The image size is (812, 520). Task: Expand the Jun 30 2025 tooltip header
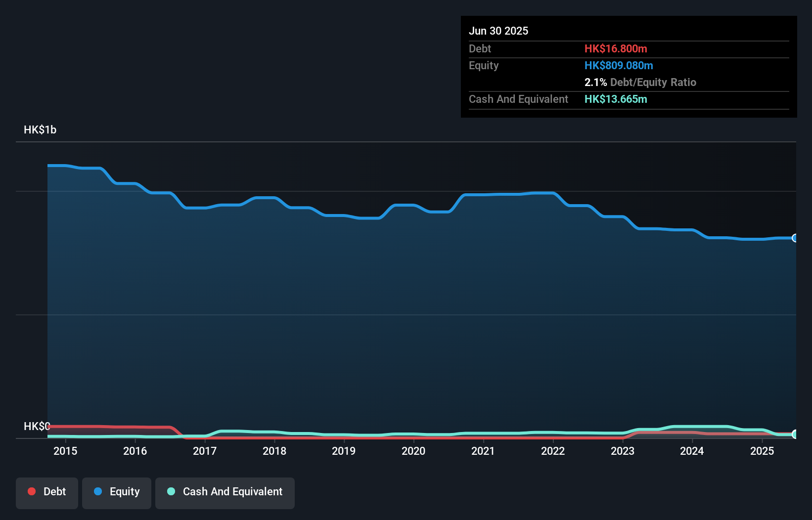click(498, 31)
